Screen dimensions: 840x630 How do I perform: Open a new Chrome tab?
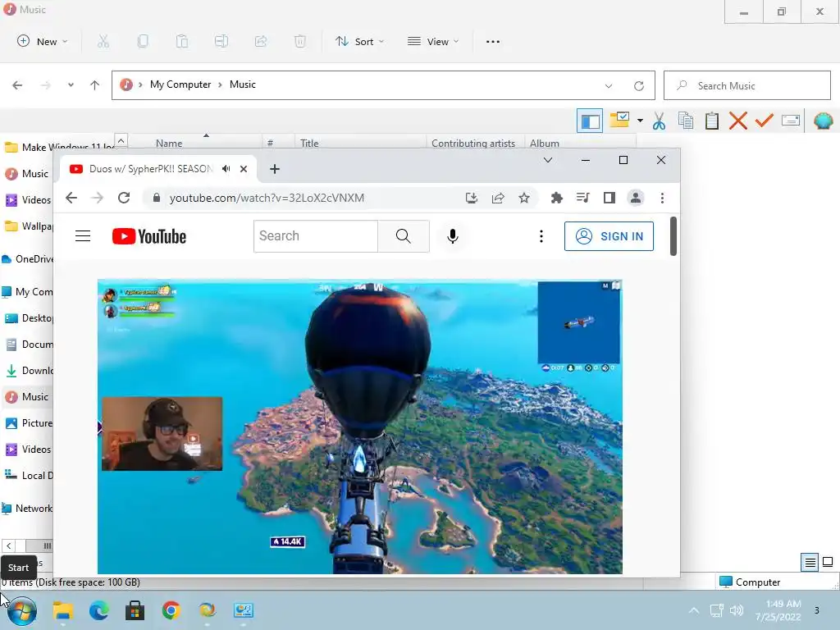[x=275, y=169]
